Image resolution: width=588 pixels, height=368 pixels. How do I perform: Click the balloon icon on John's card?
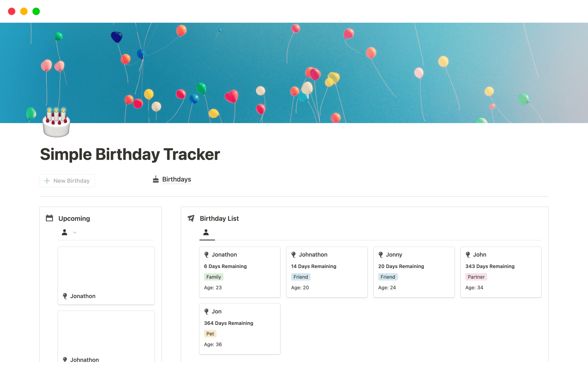[468, 255]
